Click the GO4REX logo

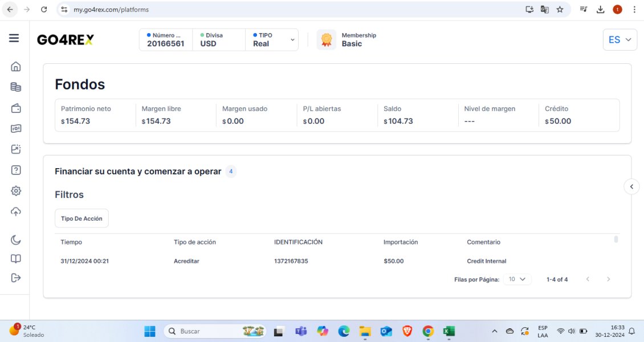[66, 40]
